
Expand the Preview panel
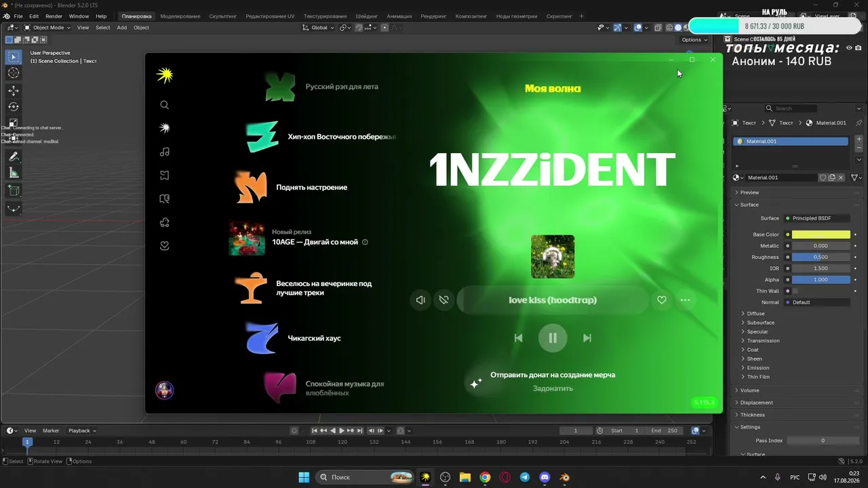[x=749, y=192]
